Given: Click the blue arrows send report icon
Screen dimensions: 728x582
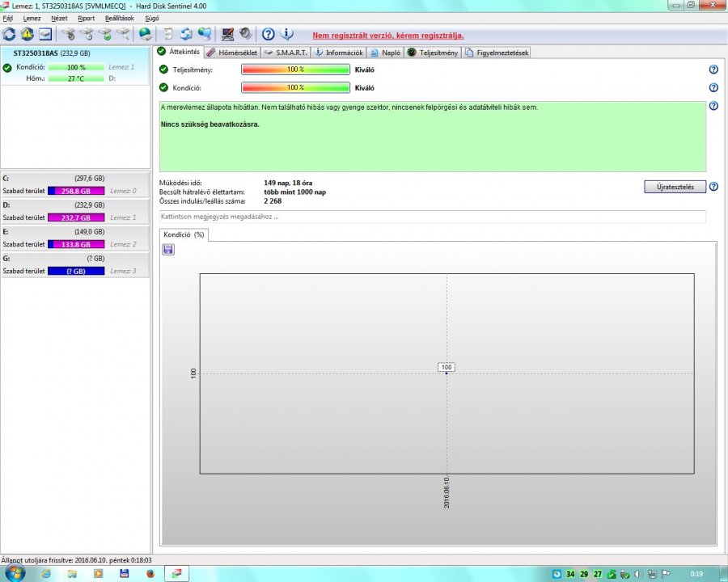Looking at the screenshot, I should (186, 34).
